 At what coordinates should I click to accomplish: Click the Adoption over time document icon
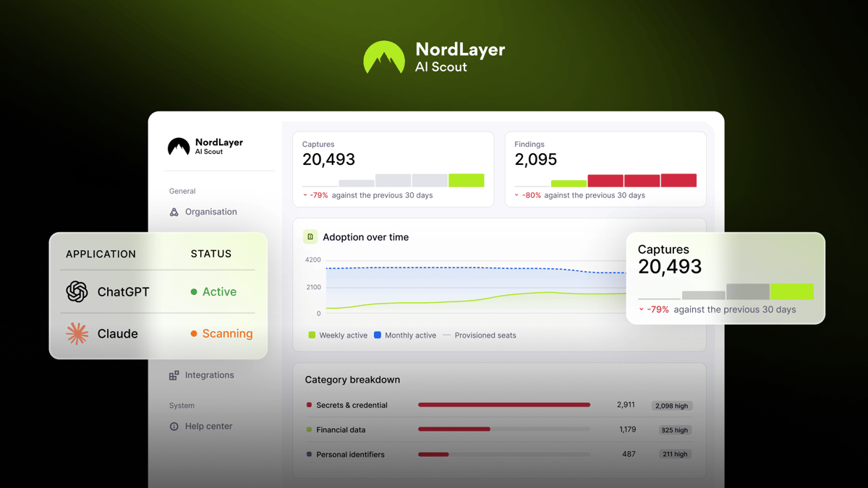[x=310, y=237]
